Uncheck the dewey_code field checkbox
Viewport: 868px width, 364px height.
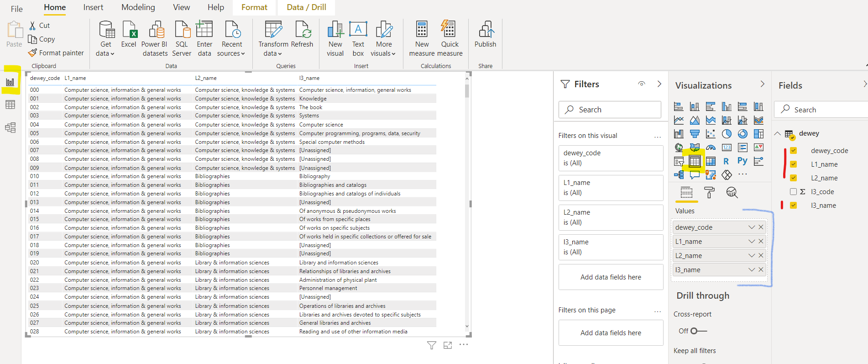793,151
